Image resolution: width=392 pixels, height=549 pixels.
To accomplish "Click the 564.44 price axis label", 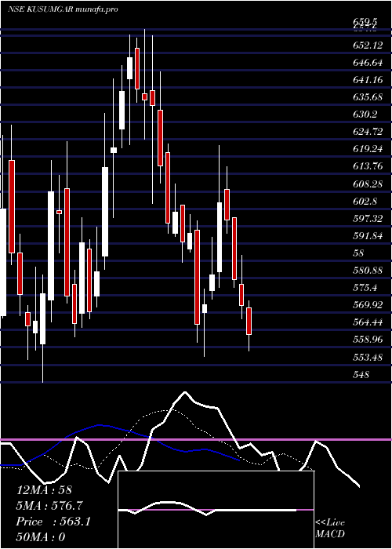I will tap(368, 322).
